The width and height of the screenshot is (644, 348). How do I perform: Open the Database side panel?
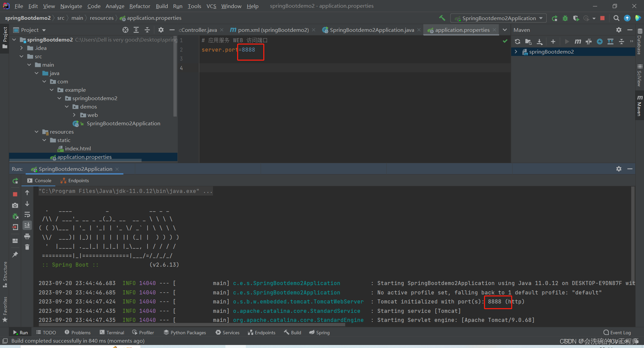coord(640,42)
